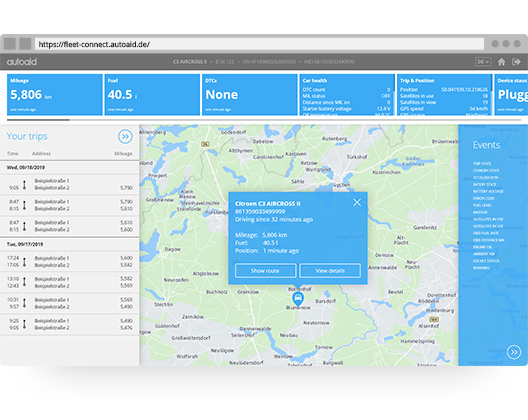Select the SOCKET STATUS event
The image size is (528, 420).
click(x=486, y=261)
